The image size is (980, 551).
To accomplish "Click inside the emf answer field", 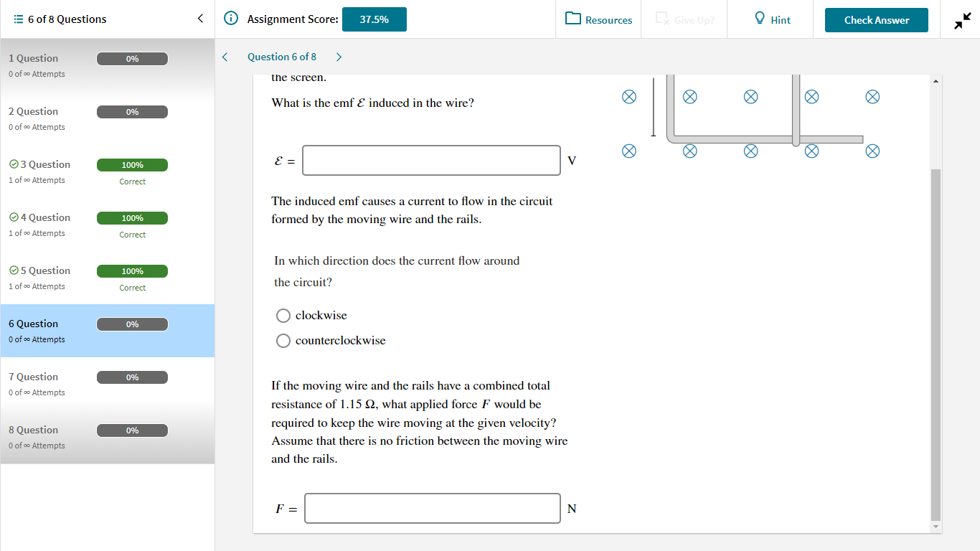I will [430, 160].
